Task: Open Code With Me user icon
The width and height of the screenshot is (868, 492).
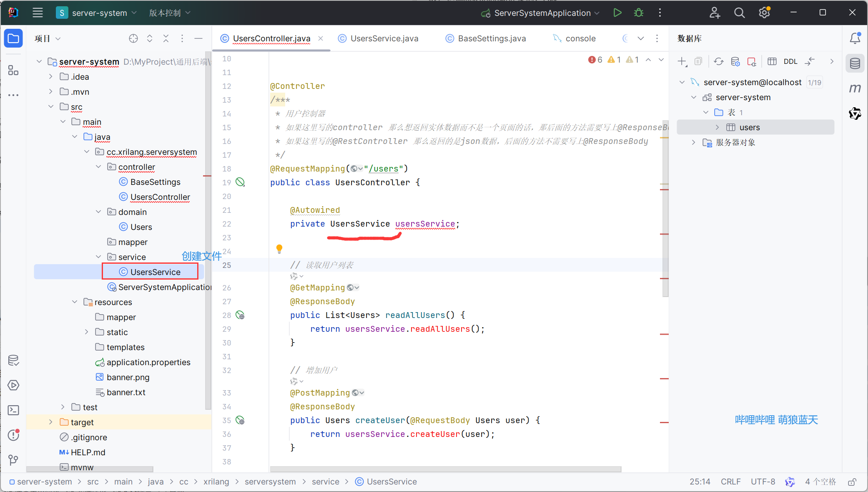Action: (715, 13)
